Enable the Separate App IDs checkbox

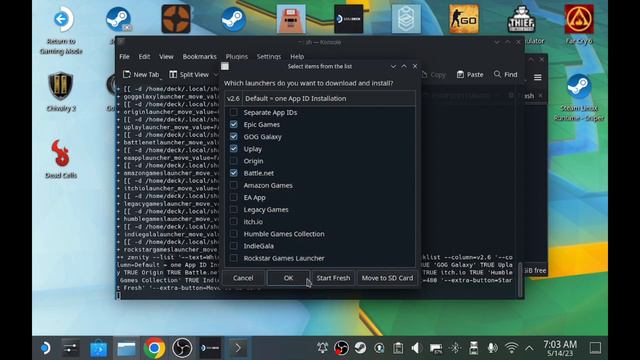pyautogui.click(x=233, y=112)
